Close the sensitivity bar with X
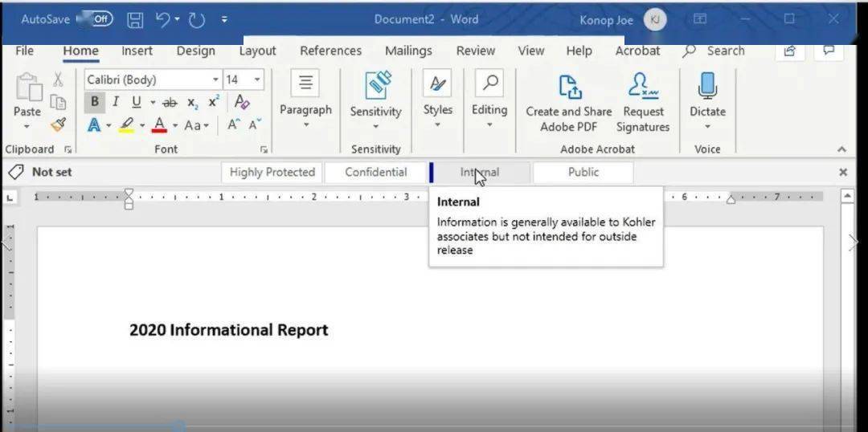The image size is (868, 432). 843,172
